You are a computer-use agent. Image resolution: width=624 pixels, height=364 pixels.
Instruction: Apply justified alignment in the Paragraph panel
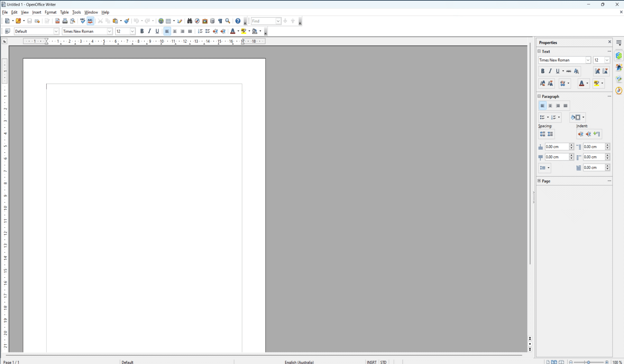pyautogui.click(x=565, y=105)
